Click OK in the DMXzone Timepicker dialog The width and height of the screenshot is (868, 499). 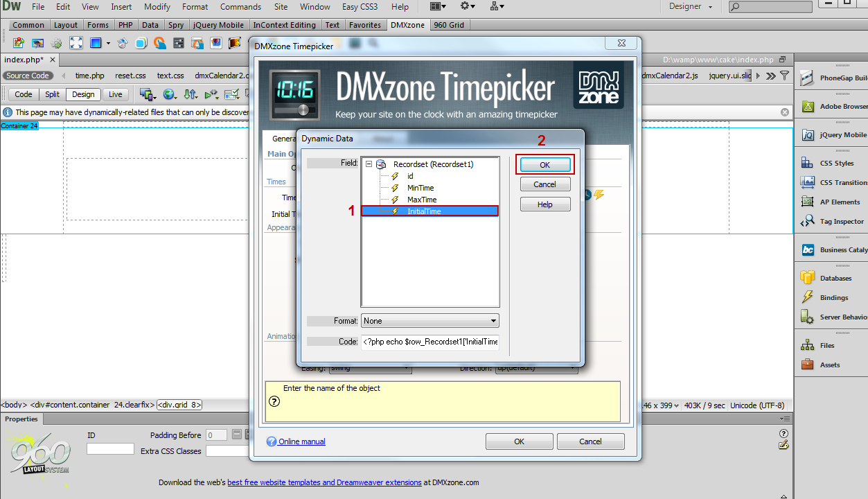[x=519, y=441]
